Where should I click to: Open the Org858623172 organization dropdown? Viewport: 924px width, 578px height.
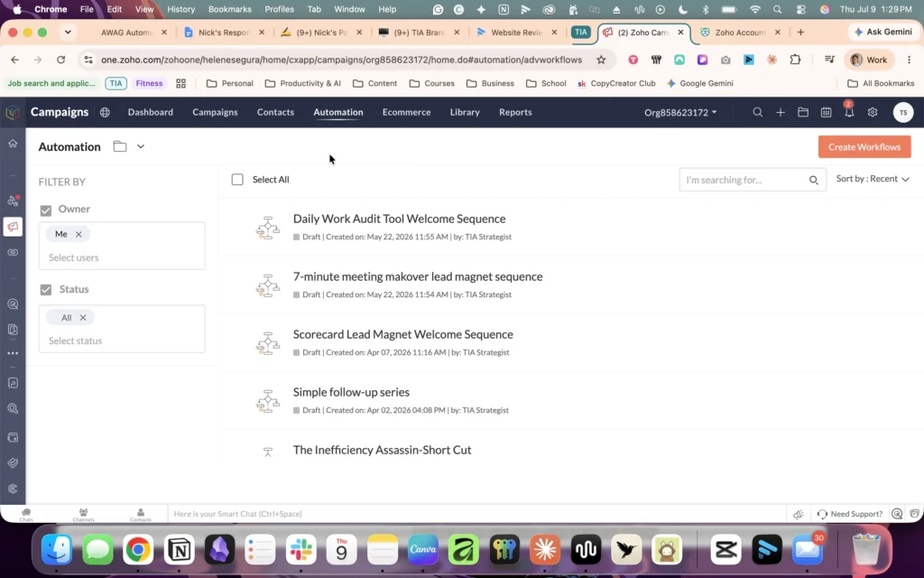point(680,112)
